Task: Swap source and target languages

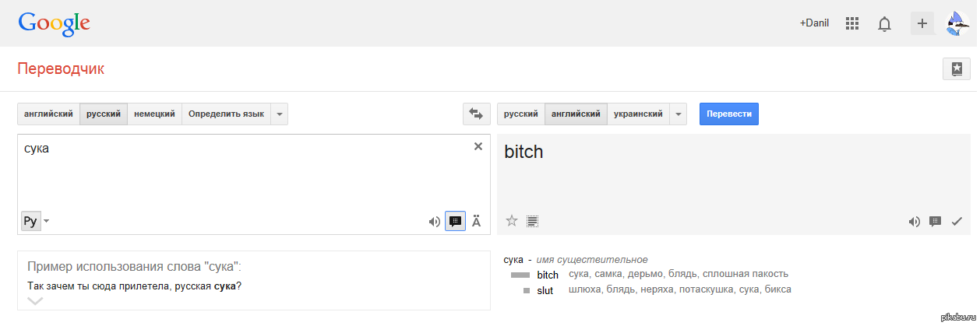Action: pyautogui.click(x=475, y=114)
